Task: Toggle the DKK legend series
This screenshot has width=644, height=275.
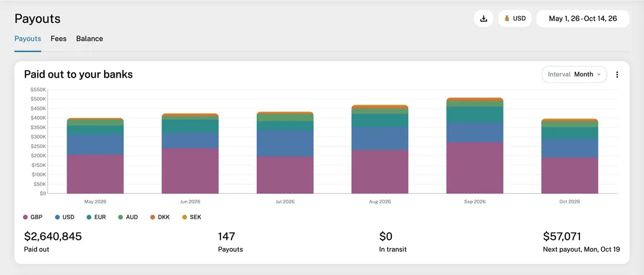Action: tap(160, 217)
